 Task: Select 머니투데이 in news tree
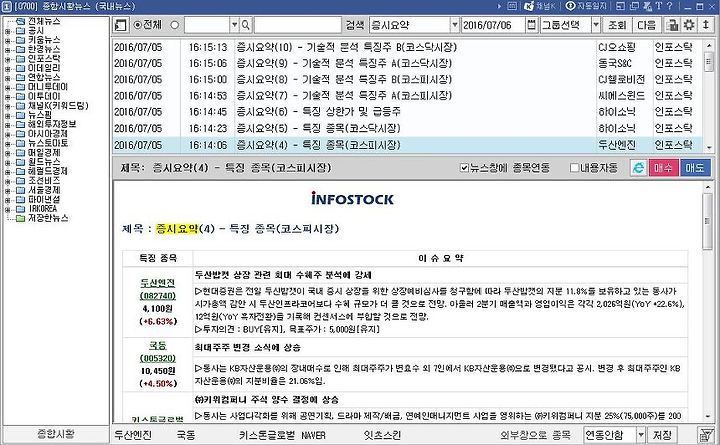(48, 87)
